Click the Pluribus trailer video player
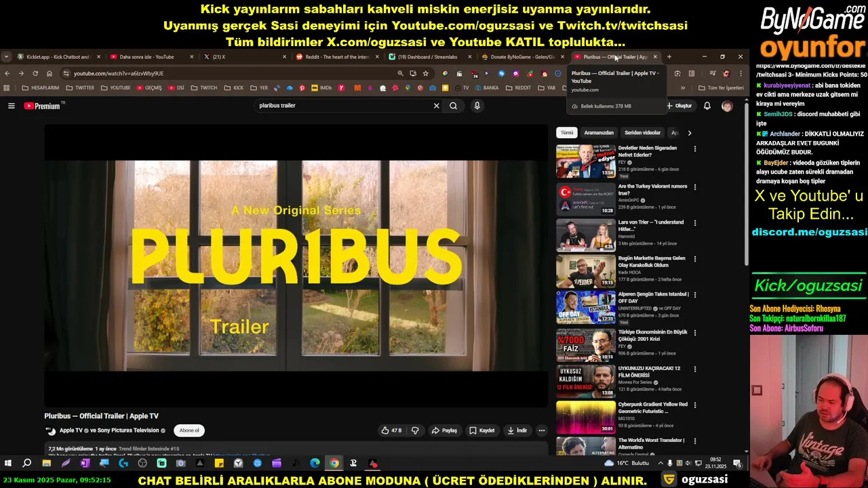 [296, 266]
